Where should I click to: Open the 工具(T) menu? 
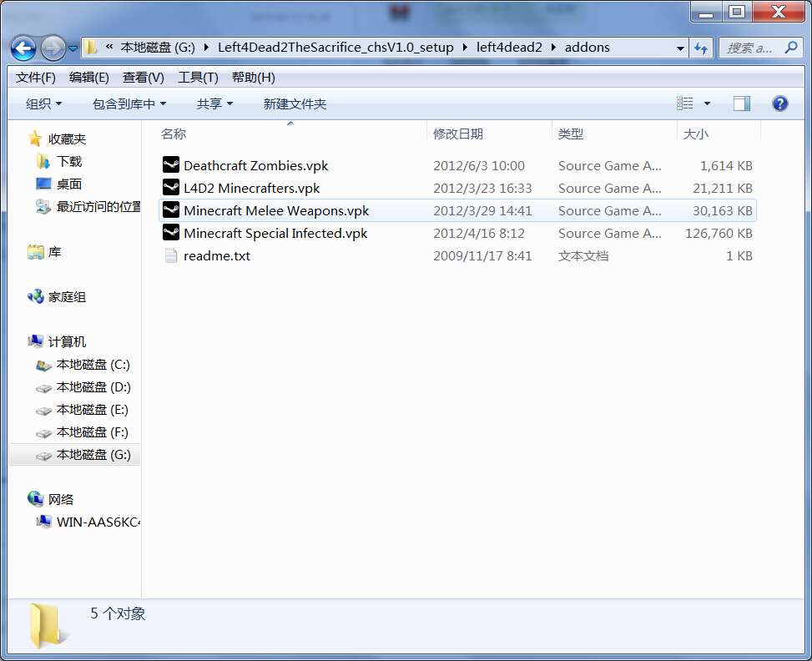click(x=198, y=78)
